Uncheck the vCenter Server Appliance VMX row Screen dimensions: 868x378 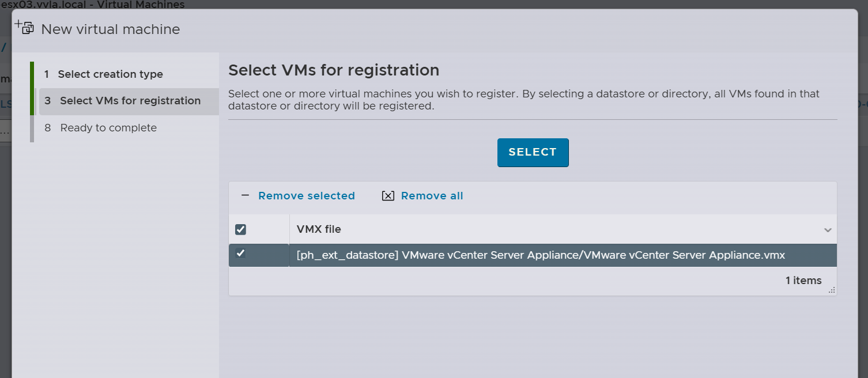pos(240,254)
